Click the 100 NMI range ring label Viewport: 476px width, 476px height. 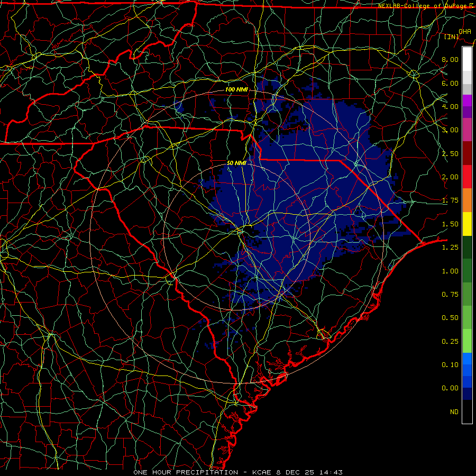click(x=236, y=89)
